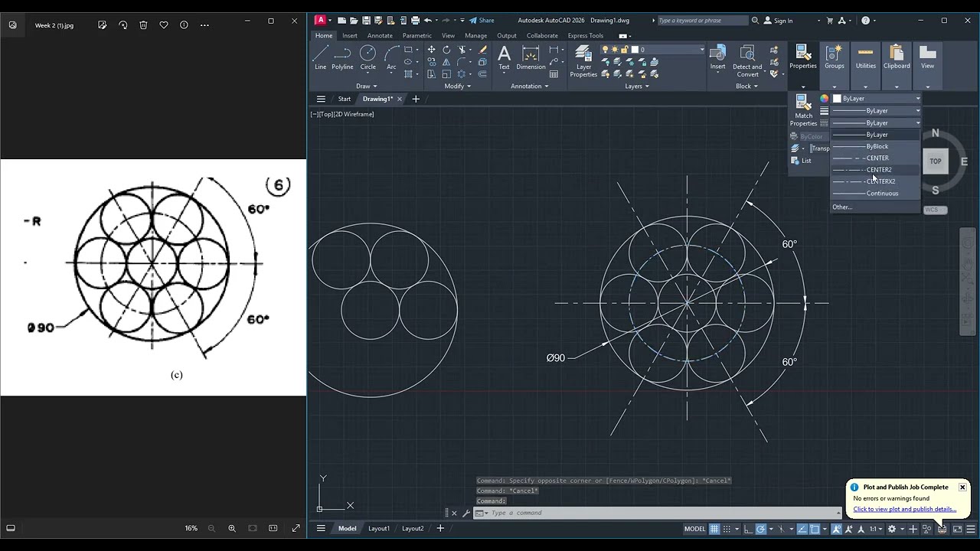Click the Clean Screen icon in status bar
The height and width of the screenshot is (551, 980).
[x=957, y=529]
